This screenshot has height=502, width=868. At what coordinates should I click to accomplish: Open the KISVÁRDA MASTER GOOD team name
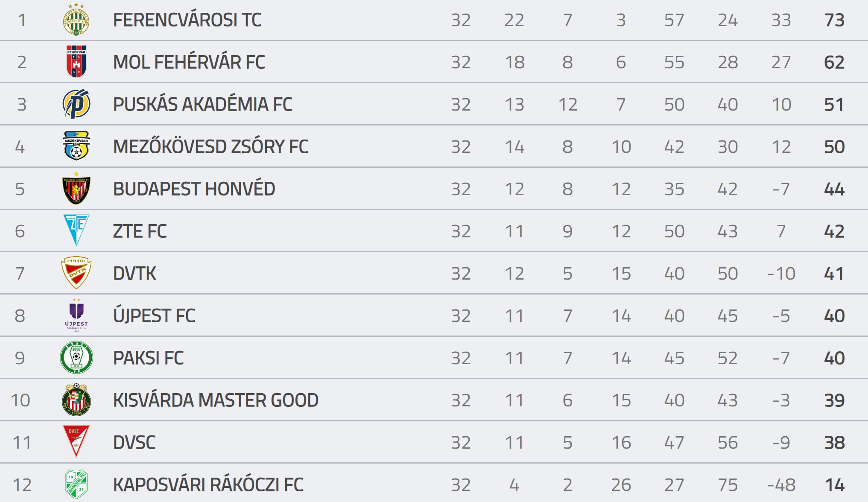click(x=216, y=400)
